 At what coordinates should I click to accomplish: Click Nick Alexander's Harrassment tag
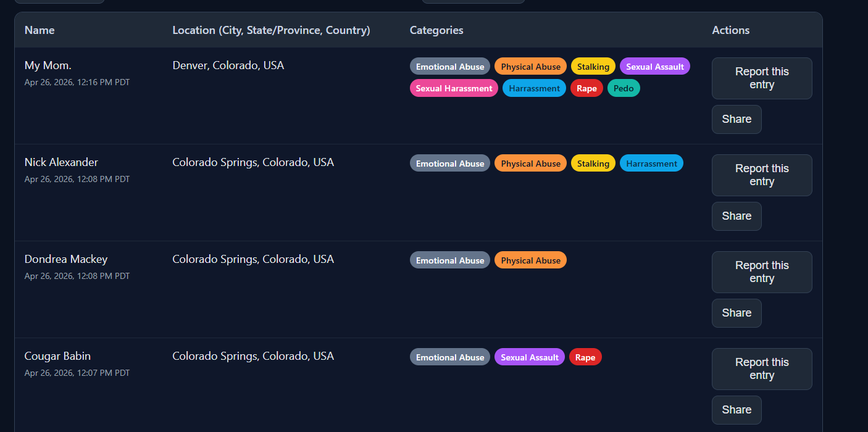[651, 164]
